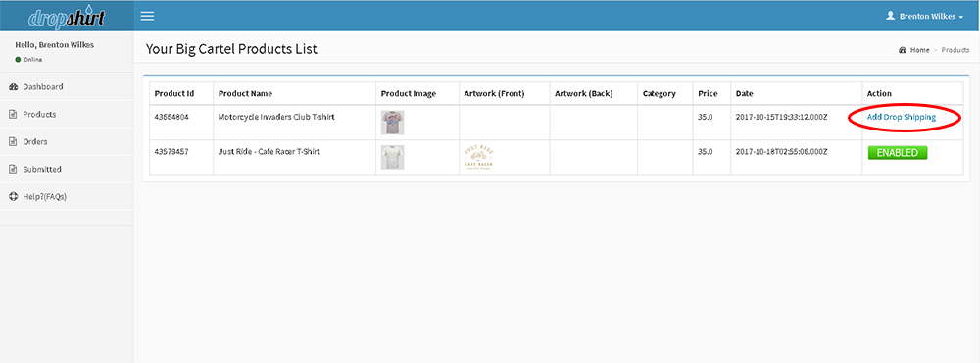Screen dimensions: 980x363
Task: Select product ID 43579457
Action: pos(171,152)
